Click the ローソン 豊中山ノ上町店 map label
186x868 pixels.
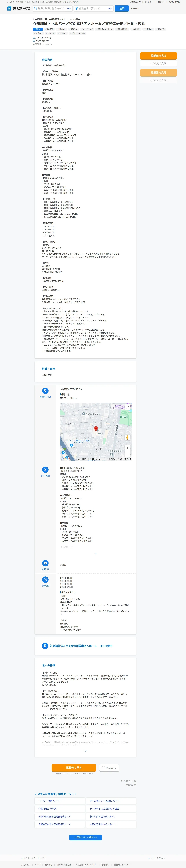[79, 440]
